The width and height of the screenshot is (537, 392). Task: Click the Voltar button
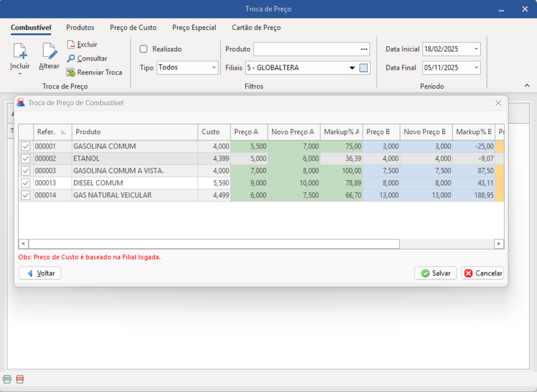pyautogui.click(x=40, y=273)
